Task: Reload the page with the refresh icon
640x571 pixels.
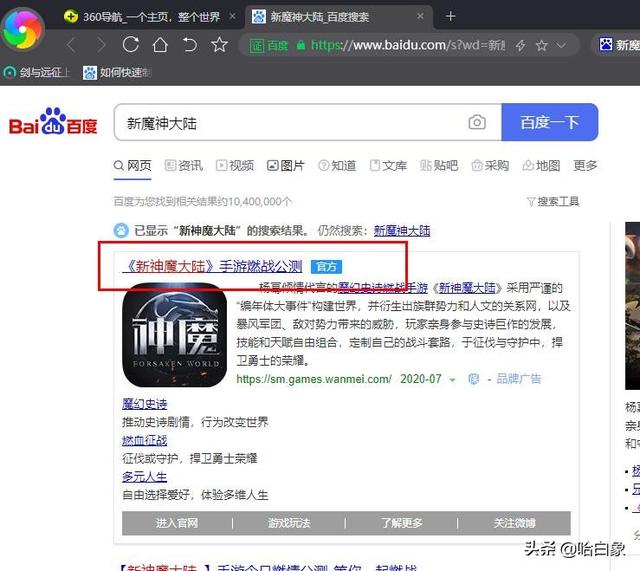Action: 131,44
